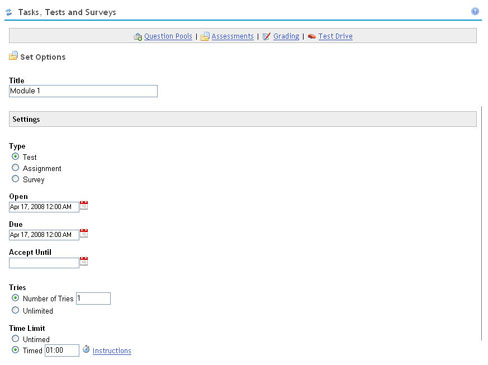The width and height of the screenshot is (488, 365).
Task: Open the calendar picker for Accept Until
Action: click(84, 261)
